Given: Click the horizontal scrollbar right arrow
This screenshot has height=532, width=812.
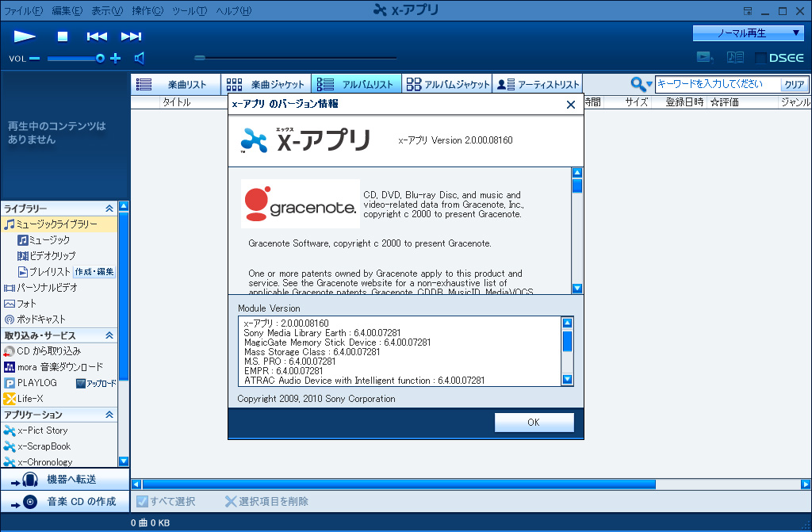Looking at the screenshot, I should coord(806,484).
